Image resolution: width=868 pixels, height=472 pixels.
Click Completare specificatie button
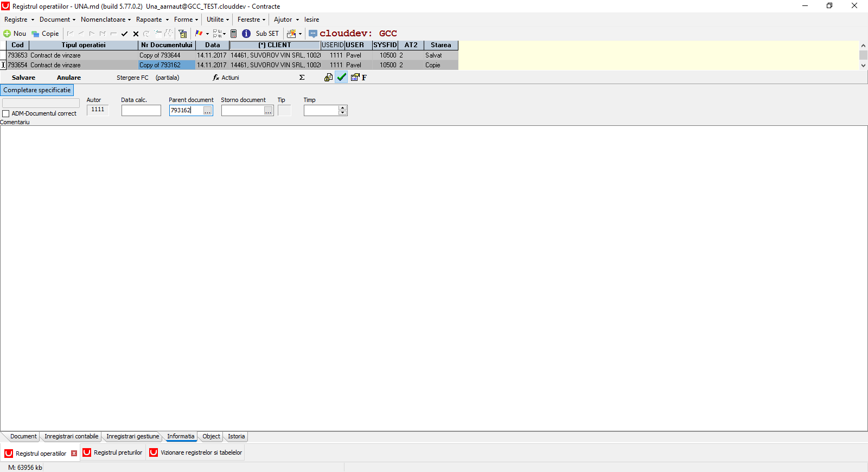coord(37,90)
